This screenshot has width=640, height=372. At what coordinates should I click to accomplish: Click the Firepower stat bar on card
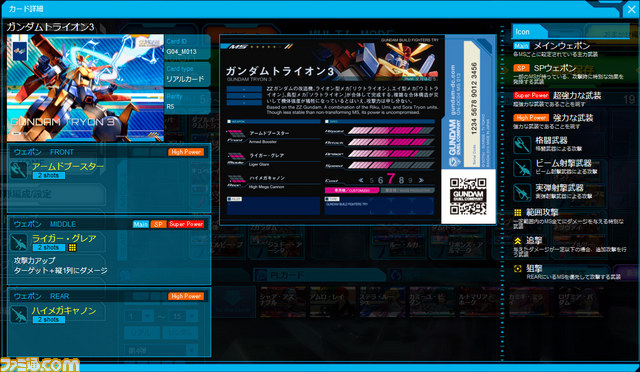click(x=391, y=131)
